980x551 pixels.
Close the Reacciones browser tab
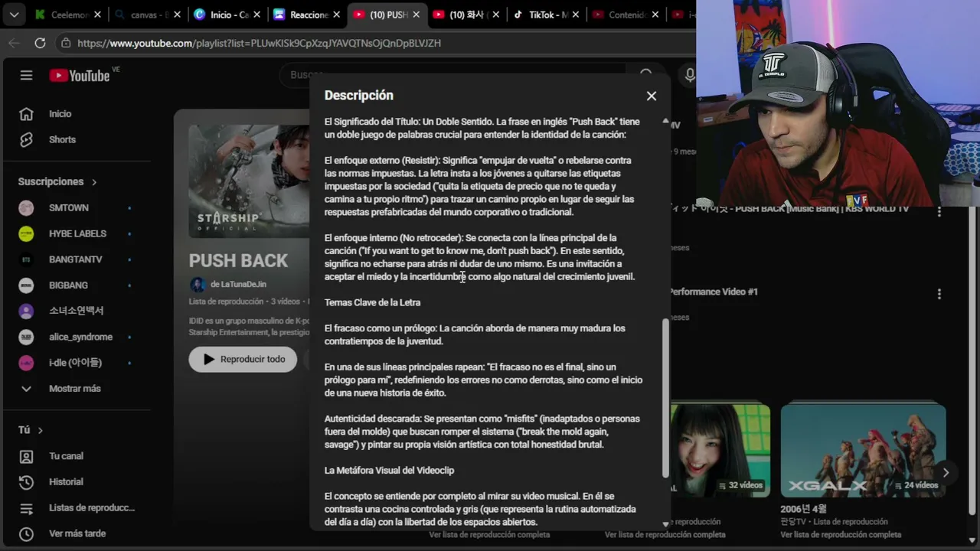click(x=335, y=15)
